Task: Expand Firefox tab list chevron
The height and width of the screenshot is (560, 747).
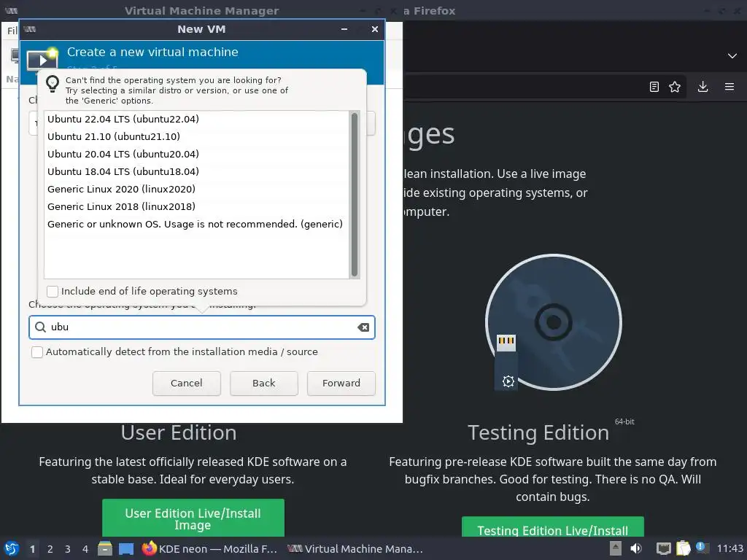Action: tap(732, 55)
